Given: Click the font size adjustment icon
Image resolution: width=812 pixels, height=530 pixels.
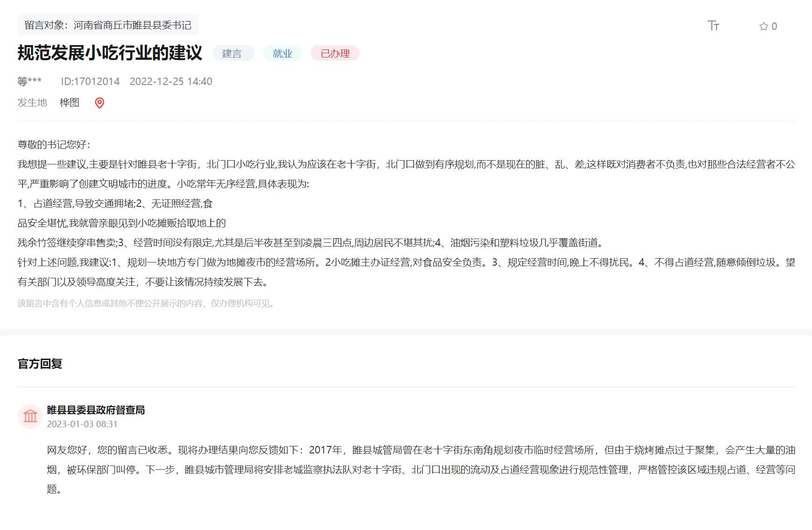Looking at the screenshot, I should (713, 26).
